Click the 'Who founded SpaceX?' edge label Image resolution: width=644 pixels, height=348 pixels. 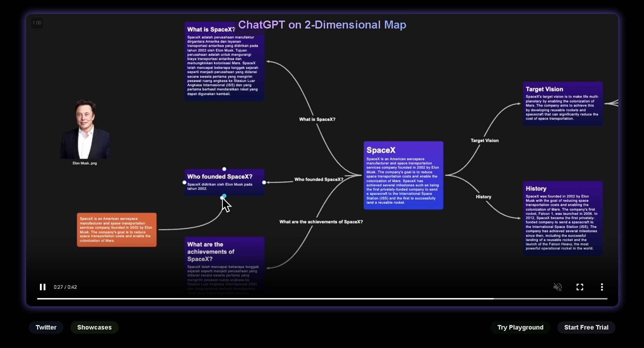coord(319,179)
